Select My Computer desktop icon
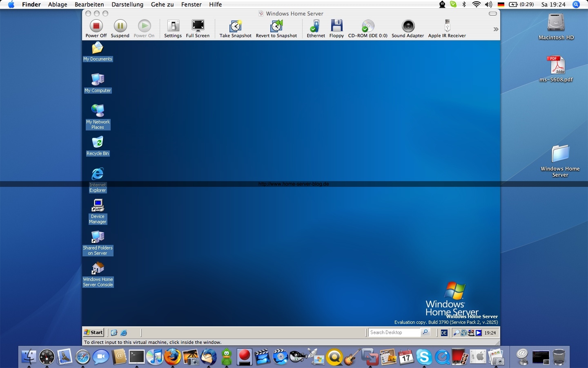This screenshot has width=588, height=368. point(98,83)
